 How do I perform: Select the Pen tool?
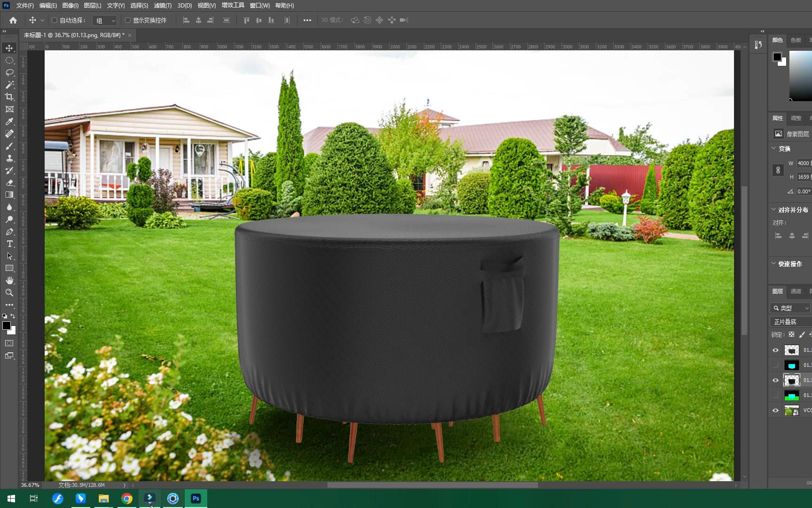pyautogui.click(x=9, y=231)
